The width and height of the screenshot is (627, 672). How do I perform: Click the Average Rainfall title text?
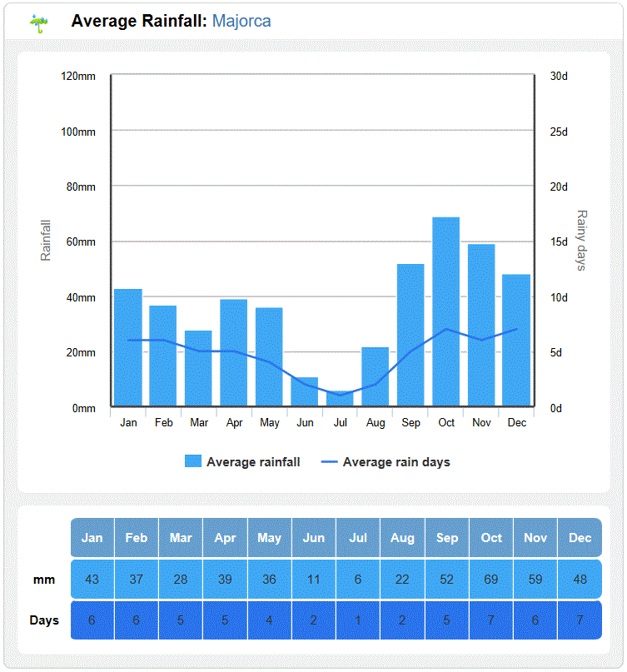139,21
